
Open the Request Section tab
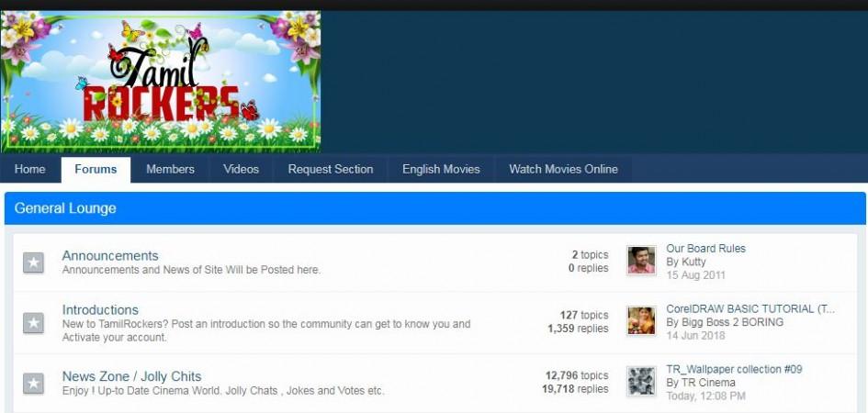331,169
